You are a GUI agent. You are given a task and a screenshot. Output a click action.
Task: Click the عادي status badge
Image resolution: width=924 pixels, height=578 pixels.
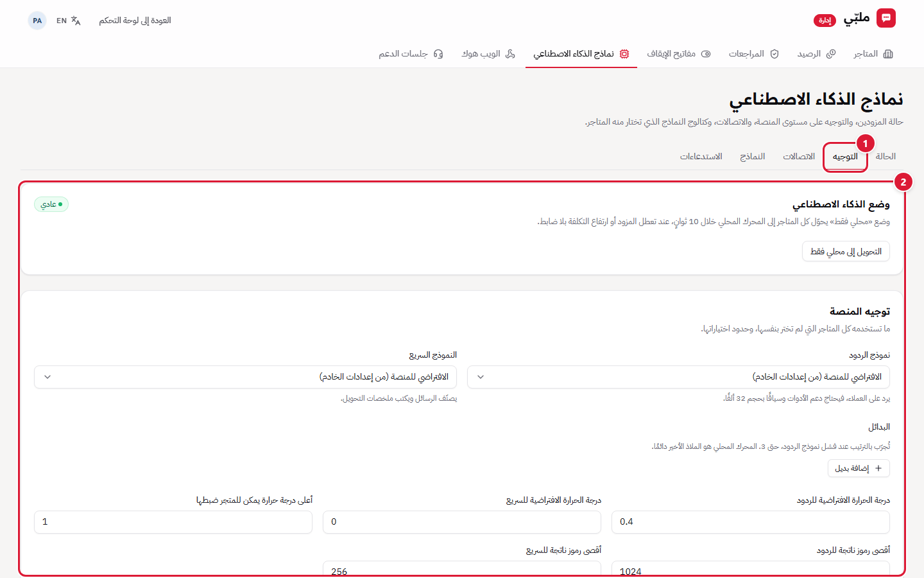(x=51, y=204)
